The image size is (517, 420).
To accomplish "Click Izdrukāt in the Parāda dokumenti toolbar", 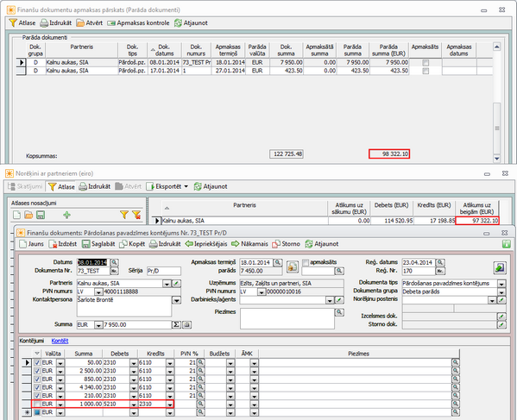I will pos(55,23).
